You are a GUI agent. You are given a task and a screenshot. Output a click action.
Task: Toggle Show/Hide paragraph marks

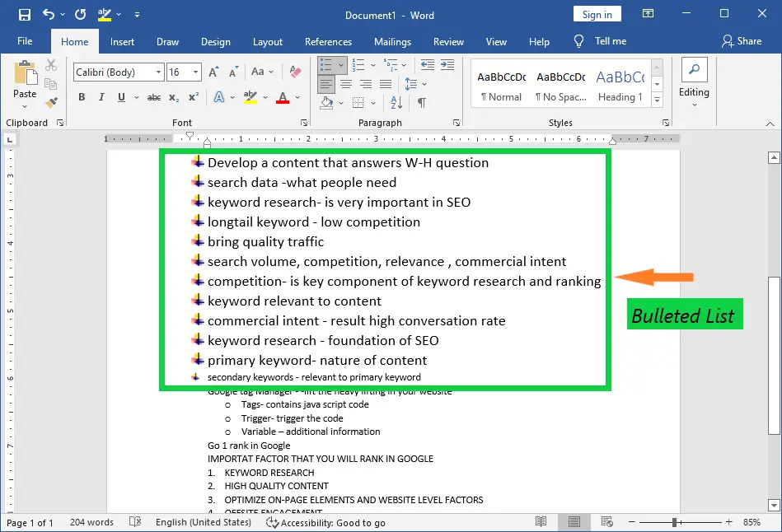(421, 103)
